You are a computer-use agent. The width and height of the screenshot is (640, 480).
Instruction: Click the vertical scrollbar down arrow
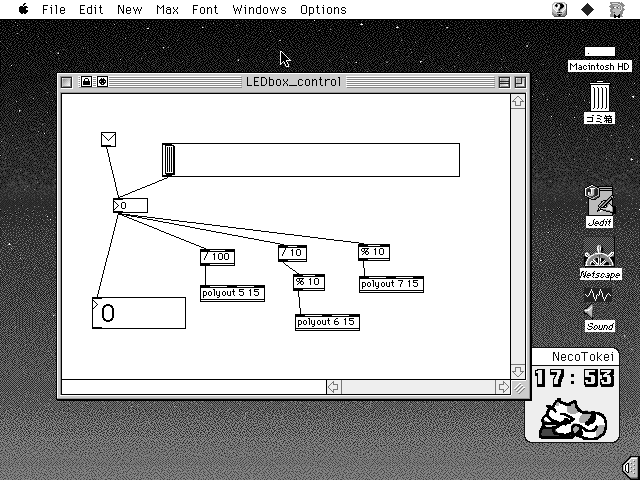point(518,371)
